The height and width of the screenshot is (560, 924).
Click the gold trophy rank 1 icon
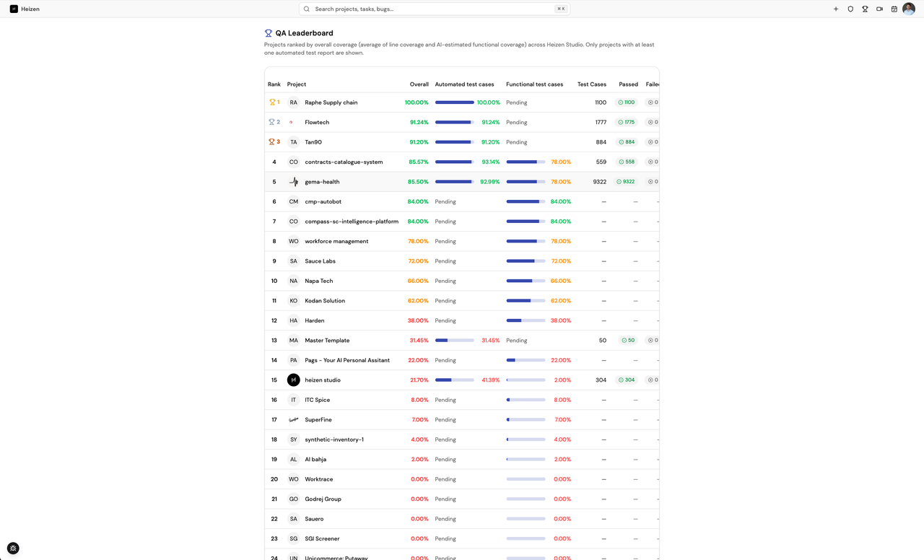[272, 102]
